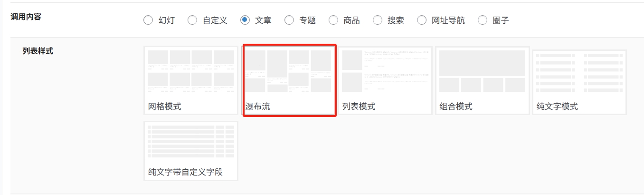644x195 pixels.
Task: Click the 纯文字带自定义字段 caption text
Action: coord(185,172)
